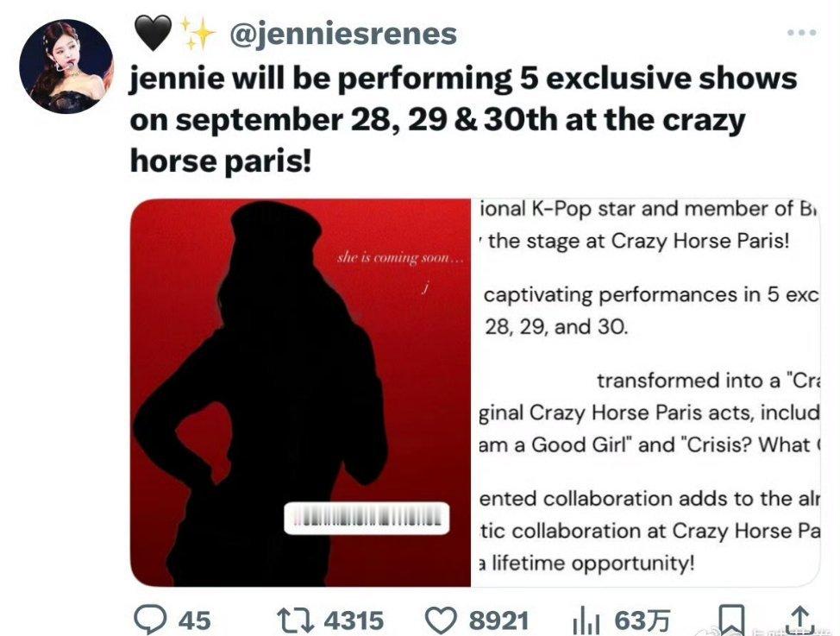The height and width of the screenshot is (636, 840).
Task: Click the 8921 likes count
Action: (x=499, y=621)
